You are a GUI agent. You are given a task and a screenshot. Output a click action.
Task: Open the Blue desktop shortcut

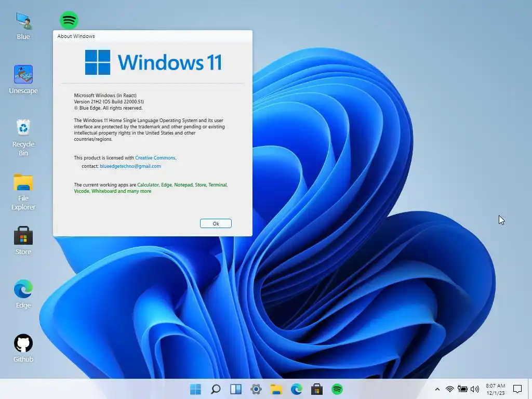(x=23, y=26)
